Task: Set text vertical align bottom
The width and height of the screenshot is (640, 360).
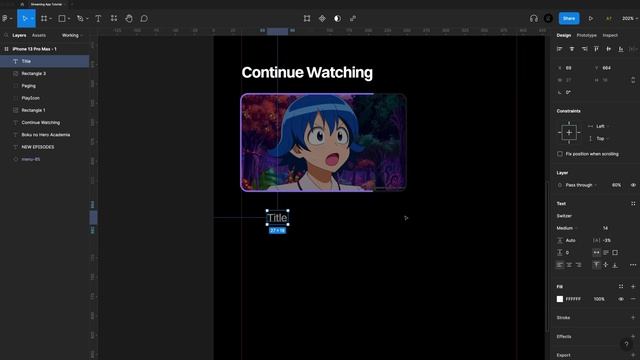Action: pyautogui.click(x=615, y=265)
